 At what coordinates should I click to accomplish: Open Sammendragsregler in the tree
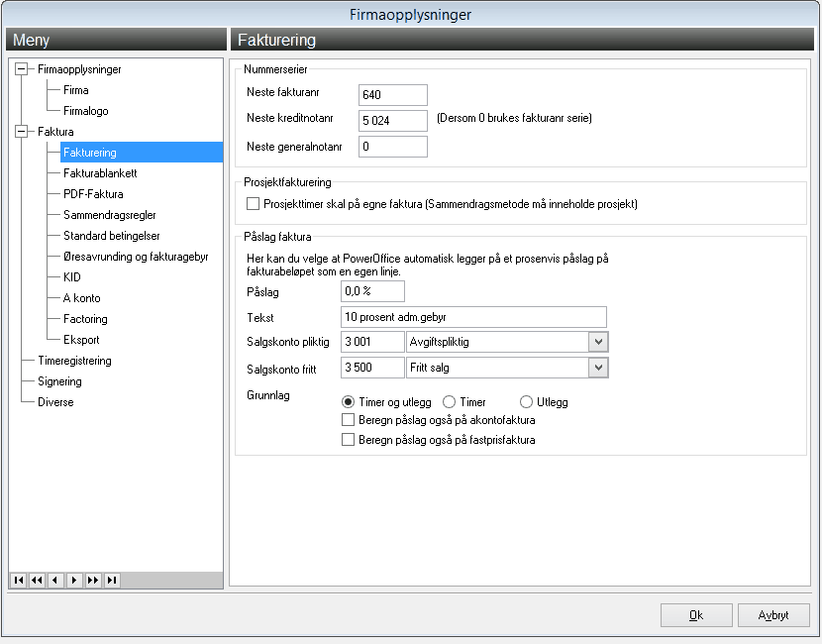click(x=110, y=215)
